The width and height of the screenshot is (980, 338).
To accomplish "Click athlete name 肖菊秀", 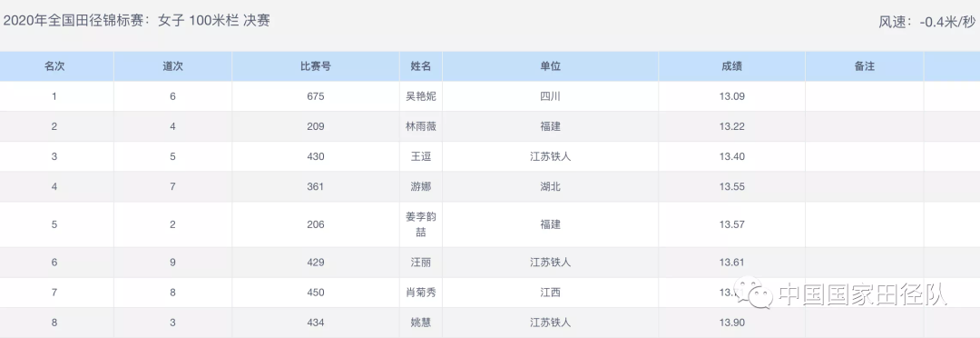I will (421, 293).
